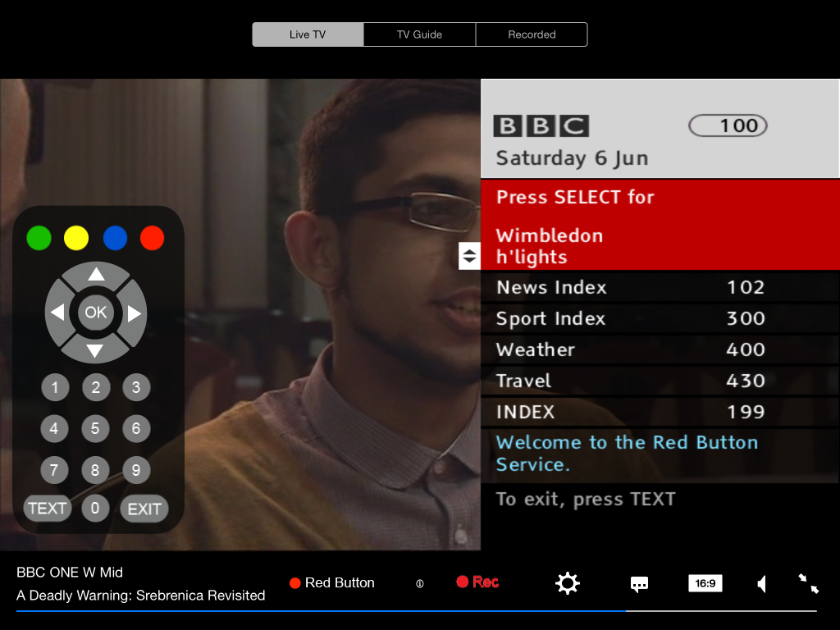Tap number 5 on the keypad
Screen dimensions: 840x630
click(95, 428)
